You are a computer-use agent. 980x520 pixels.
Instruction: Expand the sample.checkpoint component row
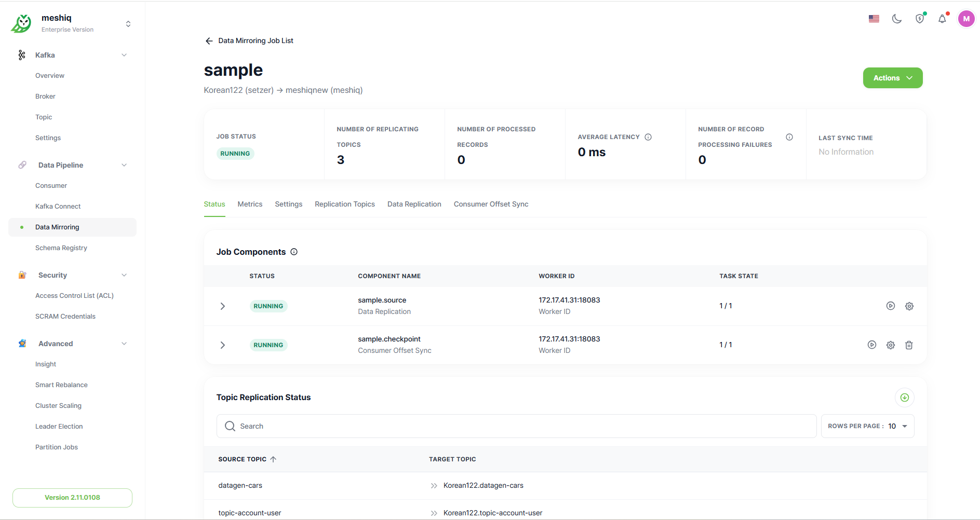pyautogui.click(x=223, y=345)
